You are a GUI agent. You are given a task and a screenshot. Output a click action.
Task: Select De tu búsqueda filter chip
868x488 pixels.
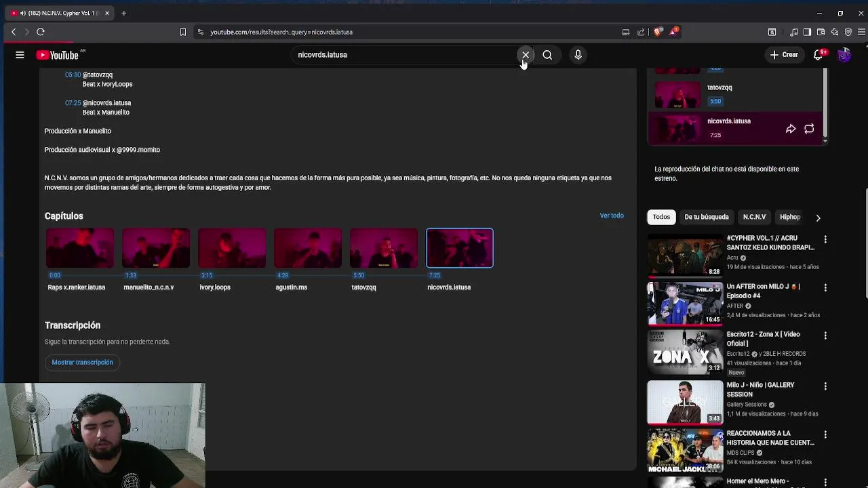click(x=707, y=217)
